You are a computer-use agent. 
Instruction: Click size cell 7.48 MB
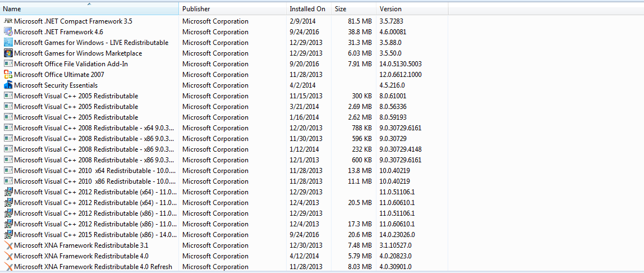tap(360, 245)
